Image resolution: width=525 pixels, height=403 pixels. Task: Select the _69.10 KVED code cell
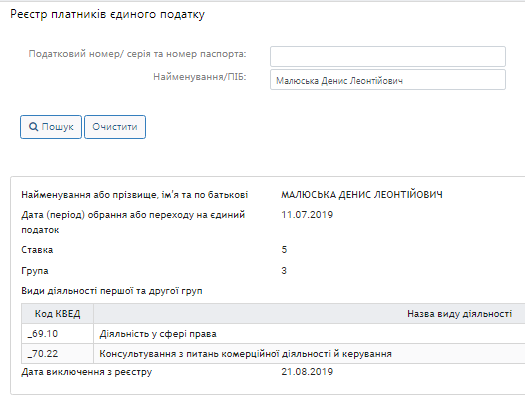pyautogui.click(x=58, y=333)
